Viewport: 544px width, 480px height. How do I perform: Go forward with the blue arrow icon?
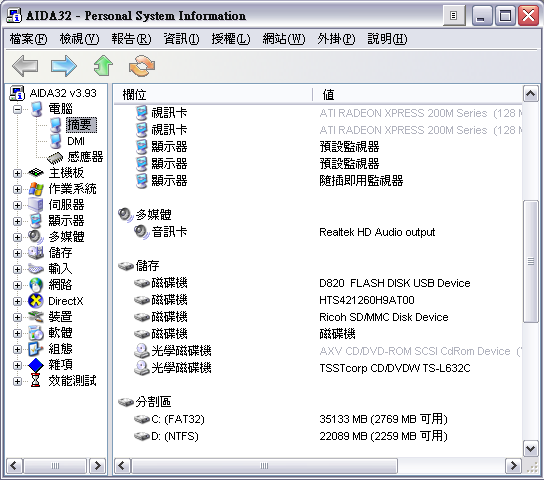(x=63, y=66)
